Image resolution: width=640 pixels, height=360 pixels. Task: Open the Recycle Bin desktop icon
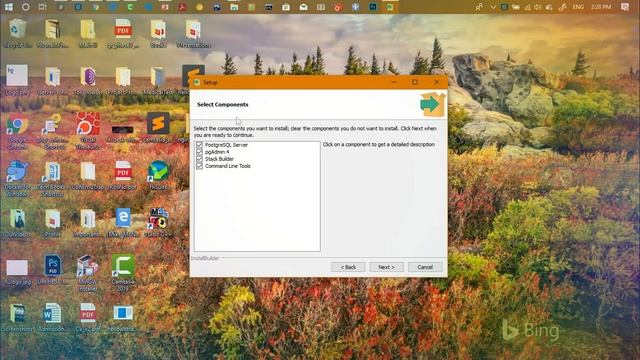coord(17,33)
